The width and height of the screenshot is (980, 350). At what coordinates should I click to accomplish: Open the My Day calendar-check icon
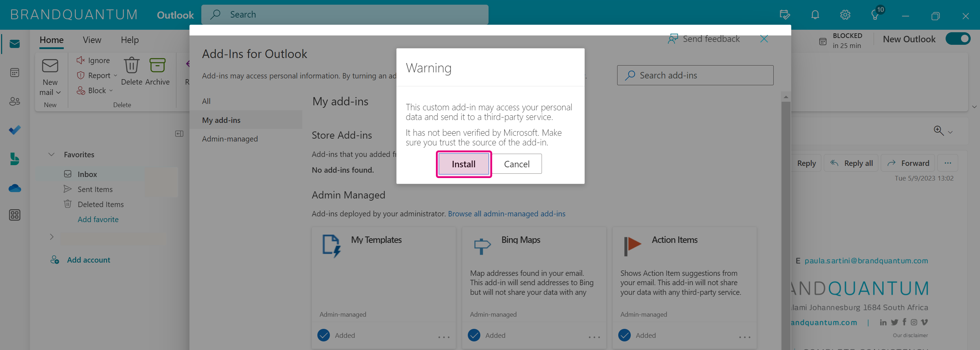pos(784,15)
